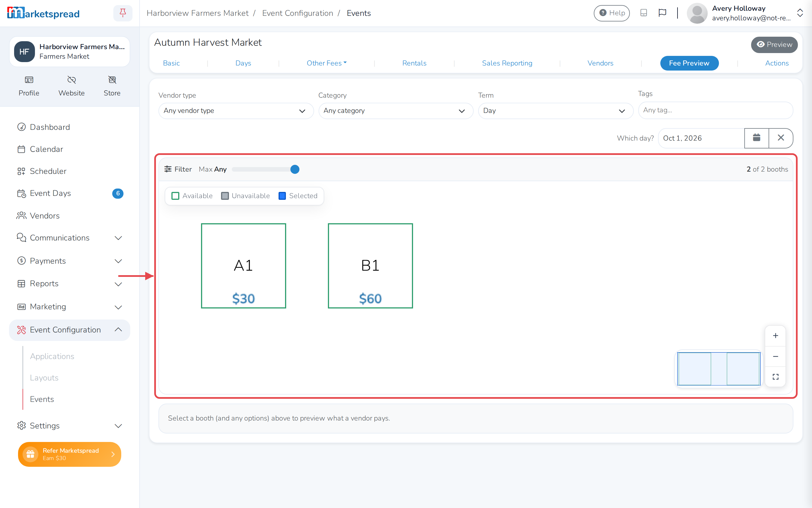812x508 pixels.
Task: Open the calendar date picker icon
Action: (756, 138)
